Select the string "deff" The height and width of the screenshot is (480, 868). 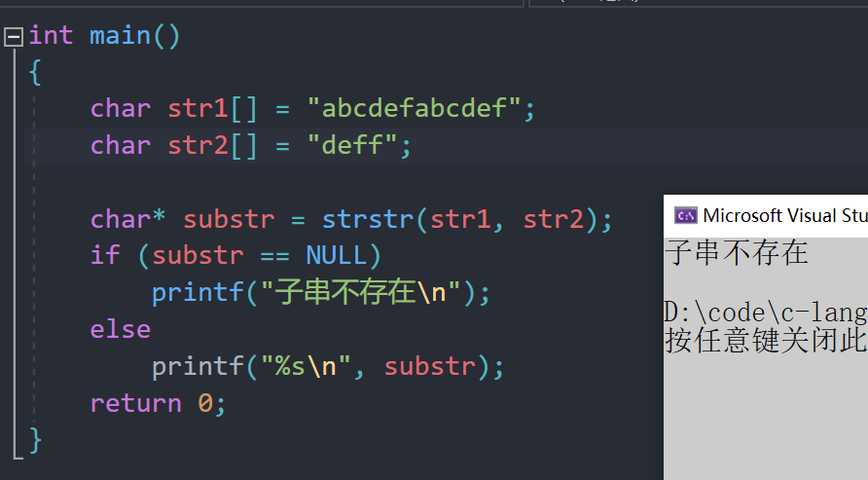[x=352, y=145]
